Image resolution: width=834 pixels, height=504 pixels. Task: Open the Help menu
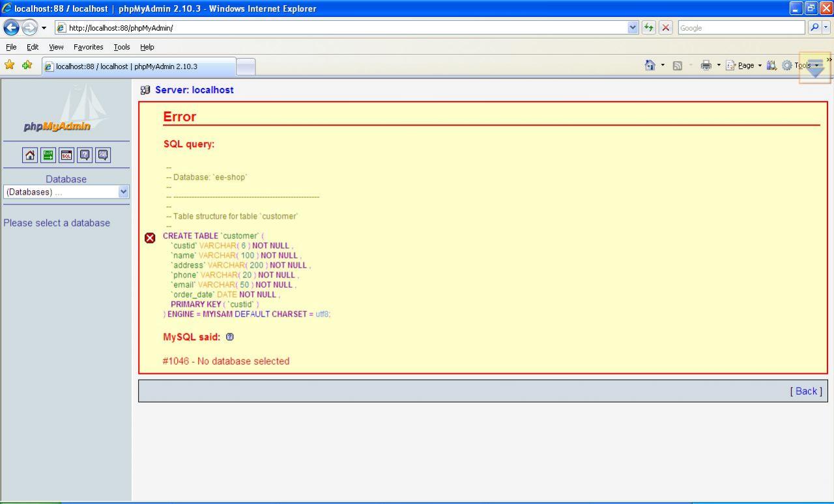pos(147,47)
